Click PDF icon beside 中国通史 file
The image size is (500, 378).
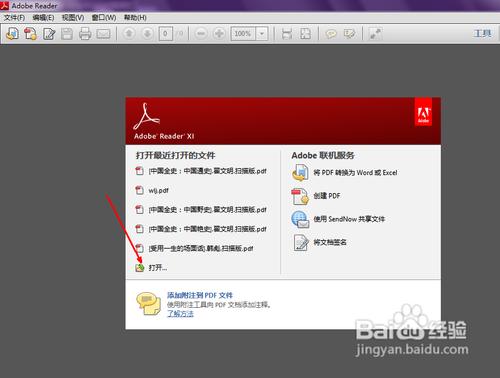point(139,171)
